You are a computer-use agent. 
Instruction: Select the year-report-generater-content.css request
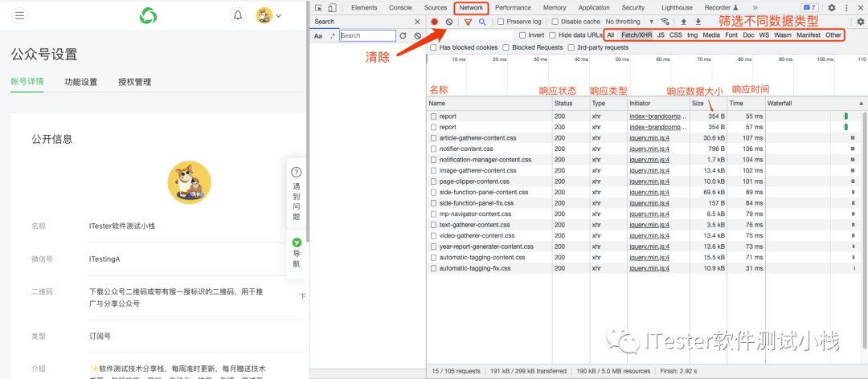[x=486, y=247]
